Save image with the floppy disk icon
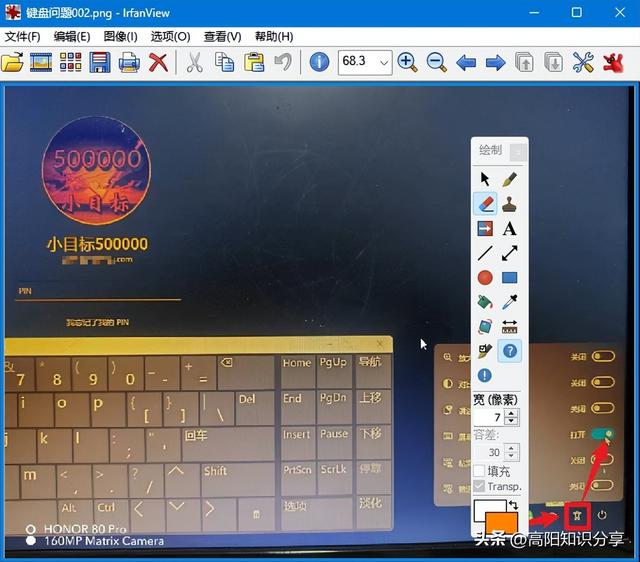 click(x=100, y=62)
